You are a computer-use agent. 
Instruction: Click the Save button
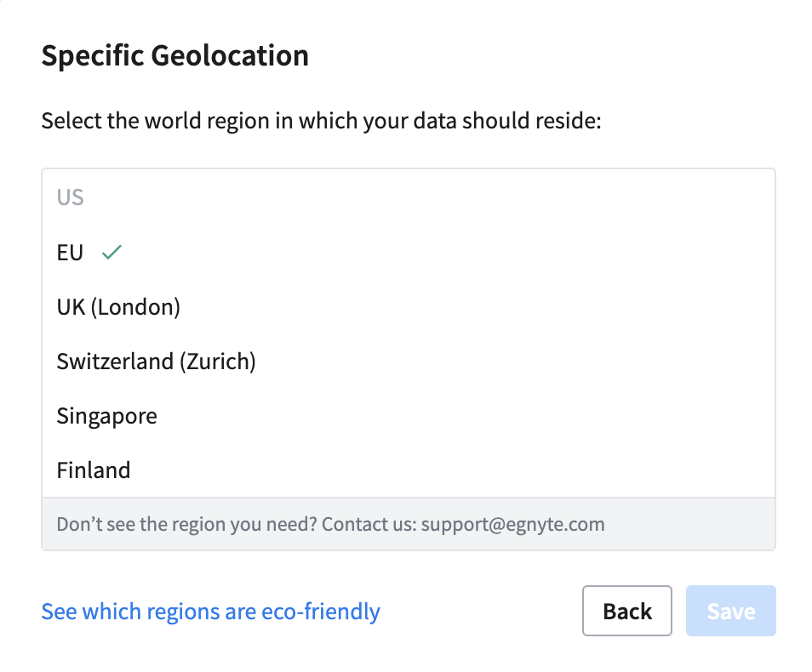pos(730,611)
